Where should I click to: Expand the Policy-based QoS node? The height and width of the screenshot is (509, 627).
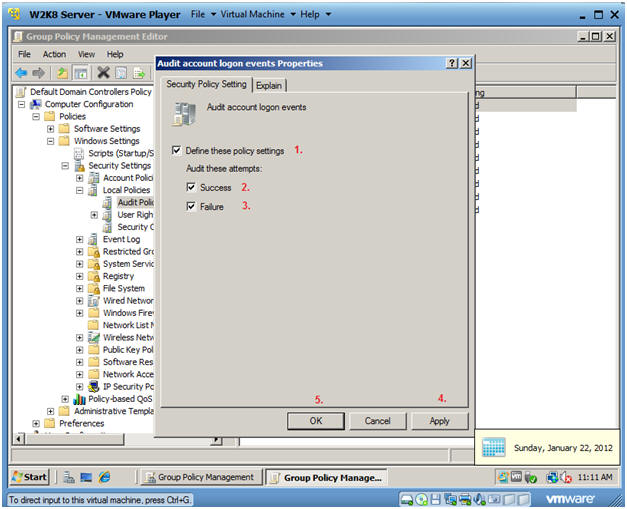point(65,399)
